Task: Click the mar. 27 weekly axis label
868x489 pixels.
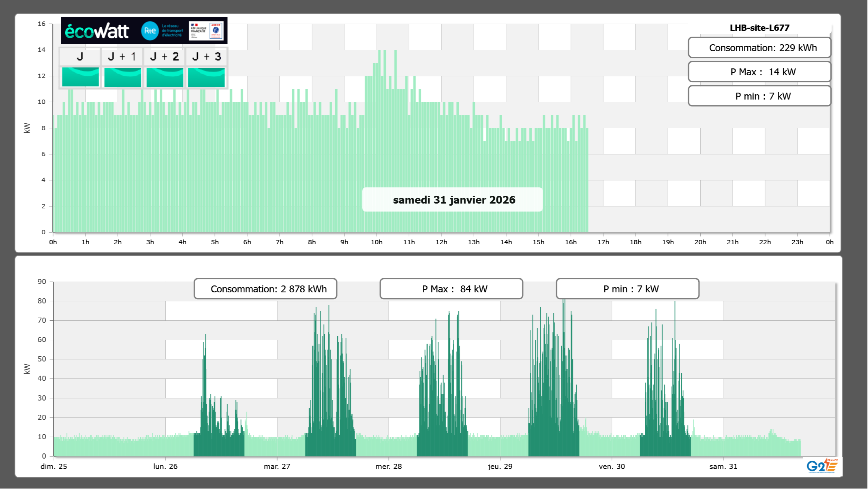Action: [277, 466]
